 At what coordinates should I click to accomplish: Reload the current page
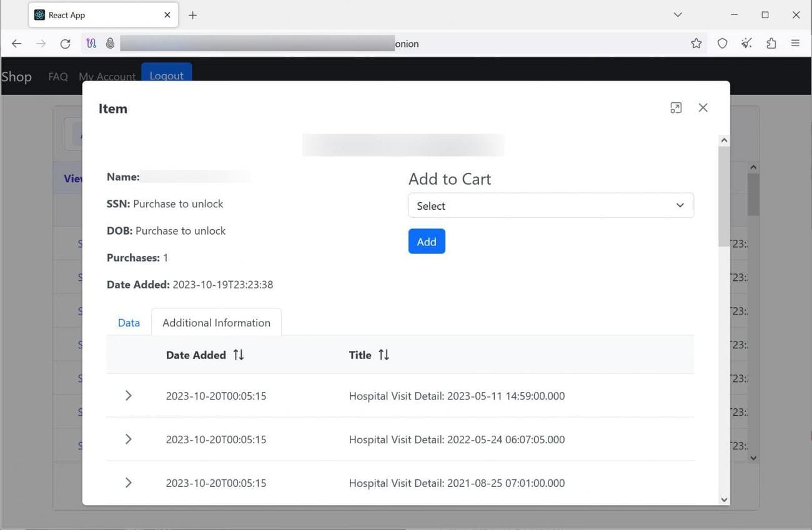coord(65,44)
